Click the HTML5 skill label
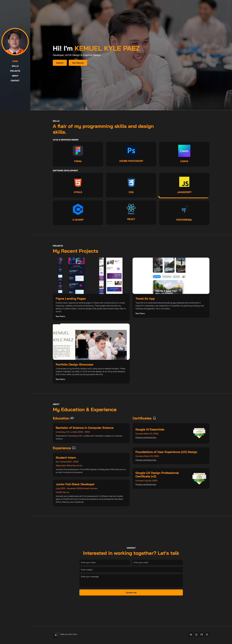This screenshot has height=644, width=232. coord(78,192)
